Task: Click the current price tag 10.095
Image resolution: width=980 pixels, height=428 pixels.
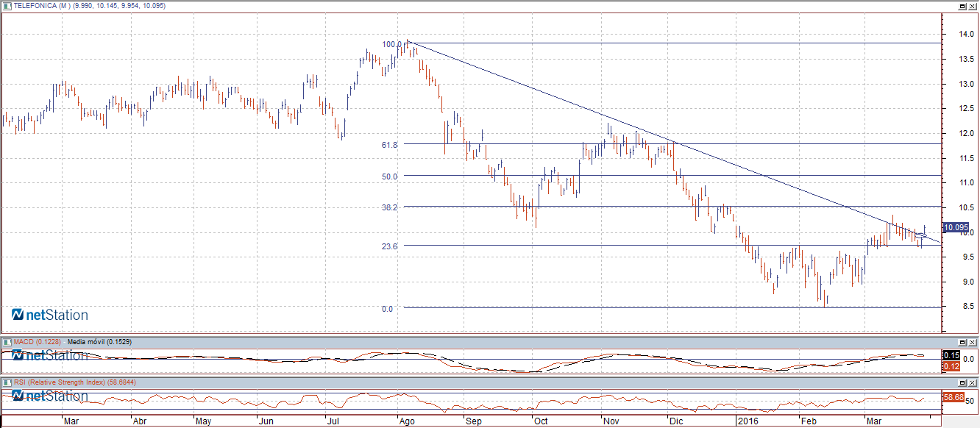Action: coord(955,228)
